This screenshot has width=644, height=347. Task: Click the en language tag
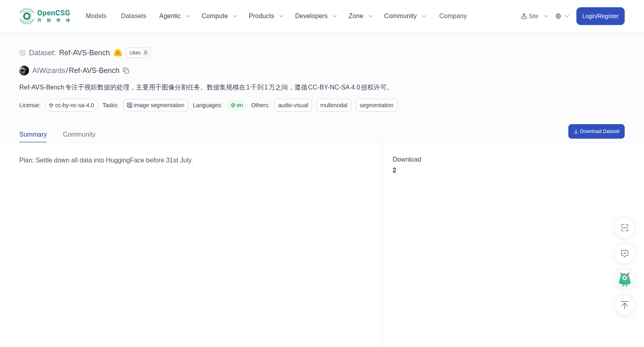(237, 105)
